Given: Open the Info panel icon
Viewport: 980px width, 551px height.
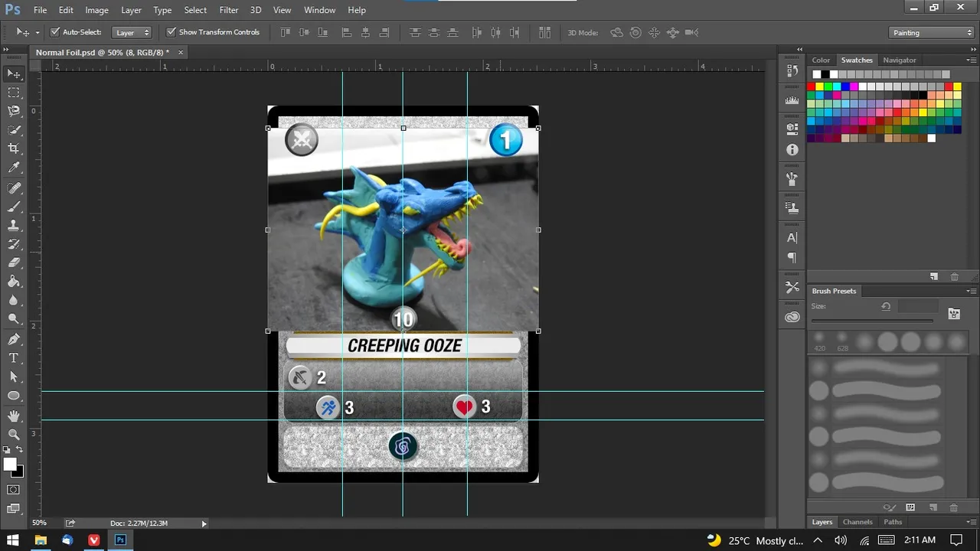Looking at the screenshot, I should [x=792, y=150].
